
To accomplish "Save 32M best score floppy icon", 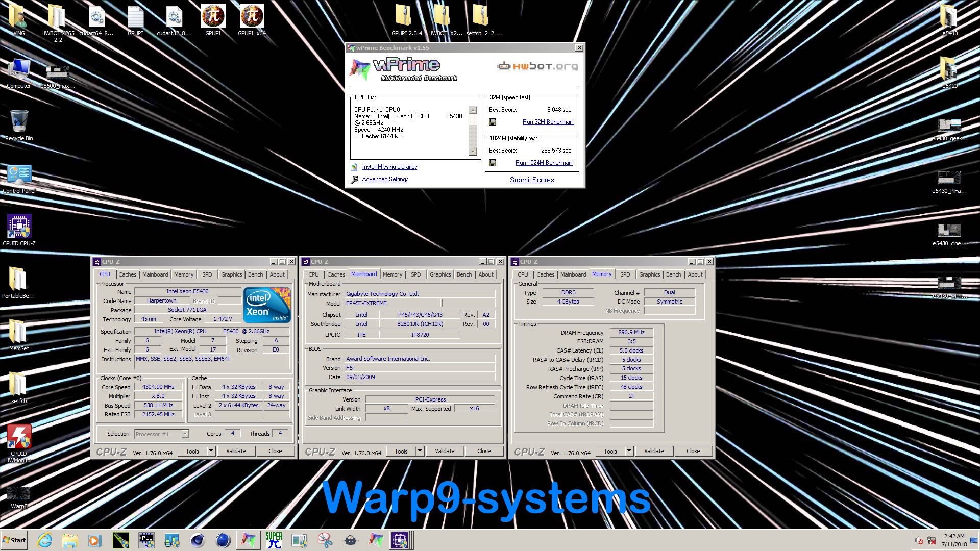I will coord(493,122).
